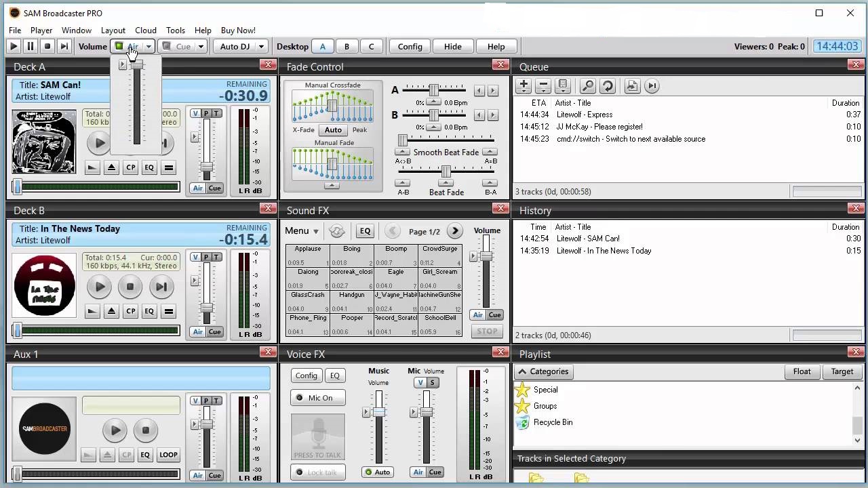The width and height of the screenshot is (868, 488).
Task: Click the CP button on Deck A
Action: pos(130,167)
